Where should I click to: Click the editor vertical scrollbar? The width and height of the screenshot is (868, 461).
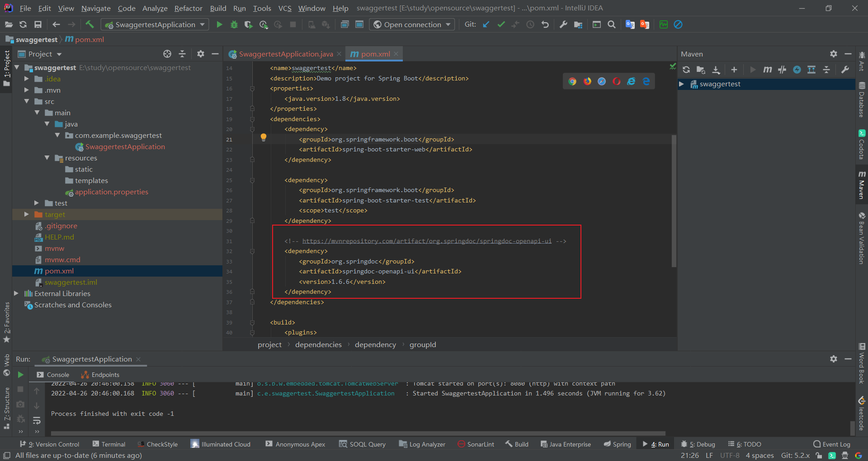(x=674, y=201)
